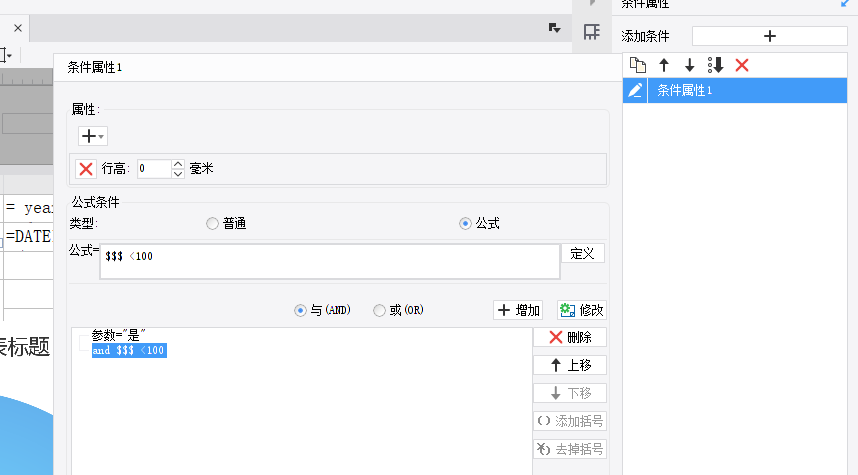Viewport: 858px width, 475px height.
Task: Increase row height with up stepper
Action: (x=178, y=164)
